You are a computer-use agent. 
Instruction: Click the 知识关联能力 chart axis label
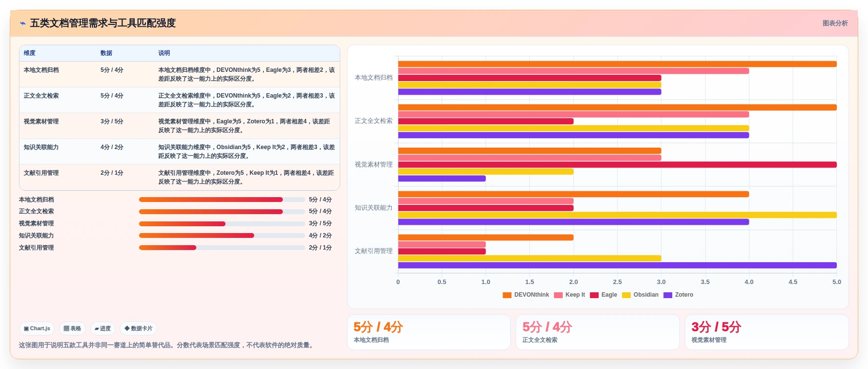click(373, 208)
